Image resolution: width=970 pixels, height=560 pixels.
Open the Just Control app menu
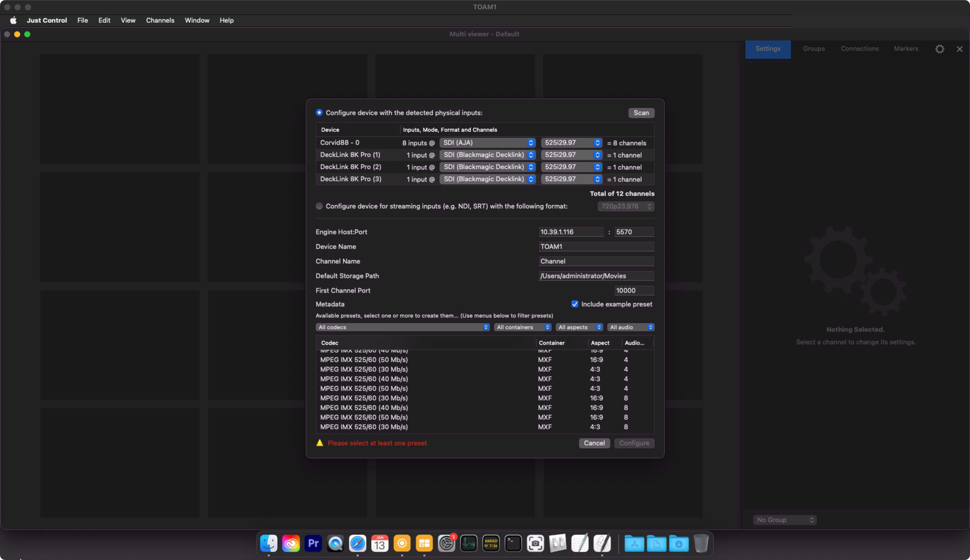click(x=47, y=20)
